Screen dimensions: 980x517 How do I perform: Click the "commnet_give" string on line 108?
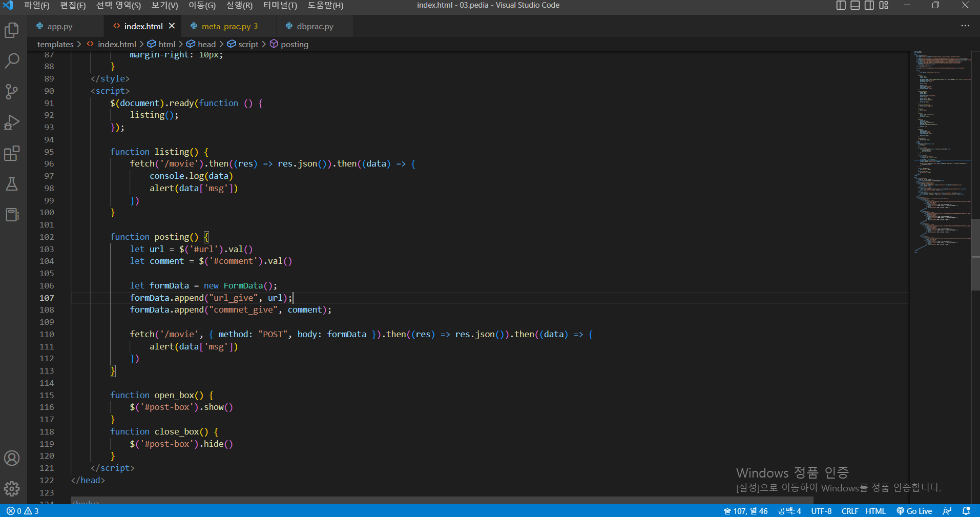pyautogui.click(x=243, y=309)
